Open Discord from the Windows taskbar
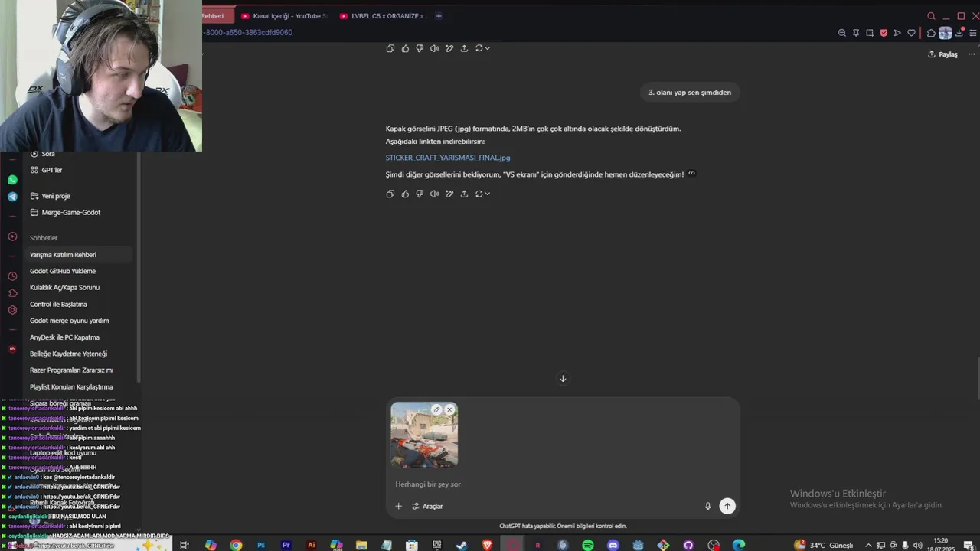This screenshot has height=551, width=980. (x=613, y=545)
